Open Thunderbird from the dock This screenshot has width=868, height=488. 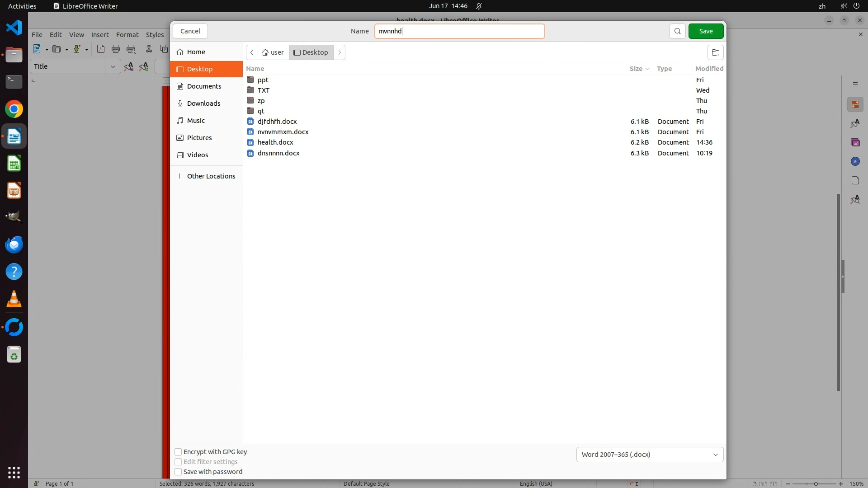pyautogui.click(x=14, y=245)
